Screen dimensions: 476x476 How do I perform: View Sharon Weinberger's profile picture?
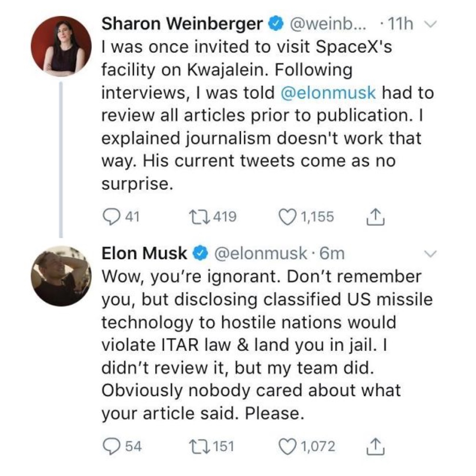pos(61,47)
